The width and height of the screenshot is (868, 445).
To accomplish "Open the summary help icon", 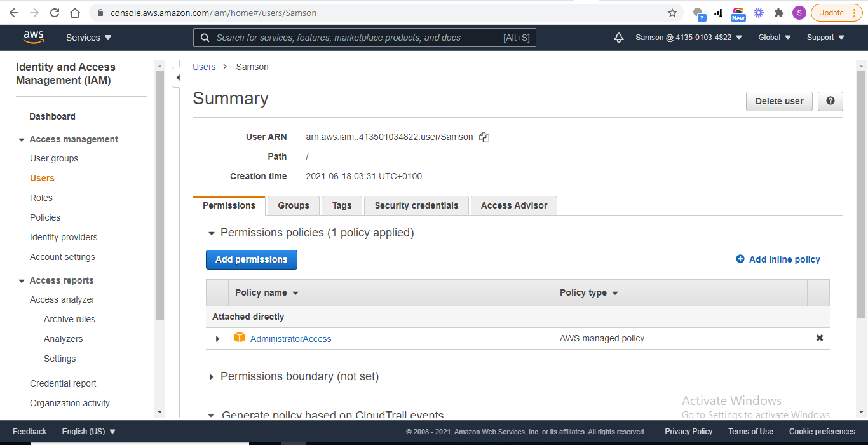I will [x=830, y=101].
